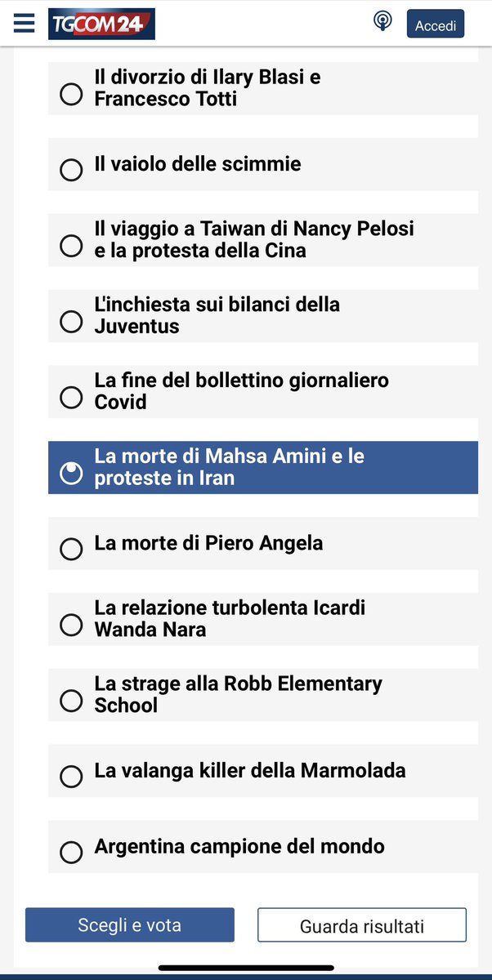Viewport: 492px width, 980px height.
Task: Select radio for Ilary Blasi e Francesco Totti divorce
Action: click(x=72, y=94)
